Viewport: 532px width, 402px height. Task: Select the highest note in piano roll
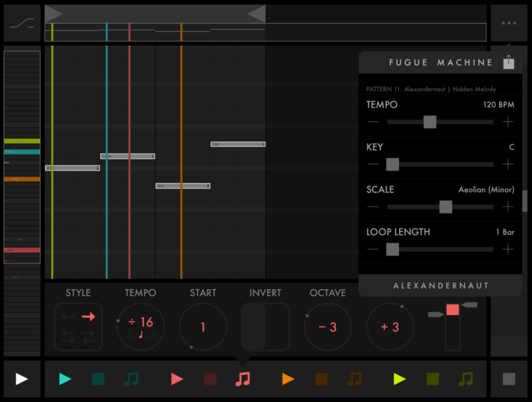238,144
